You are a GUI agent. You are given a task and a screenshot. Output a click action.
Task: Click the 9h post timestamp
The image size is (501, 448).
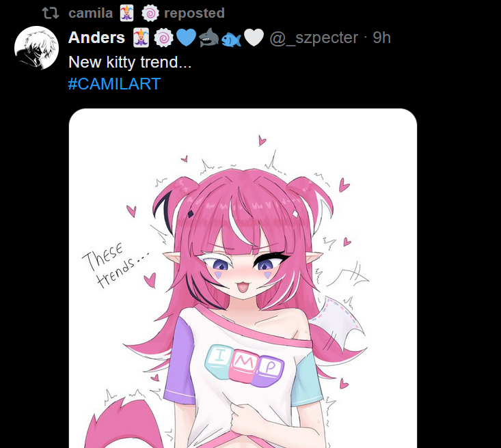[x=381, y=38]
